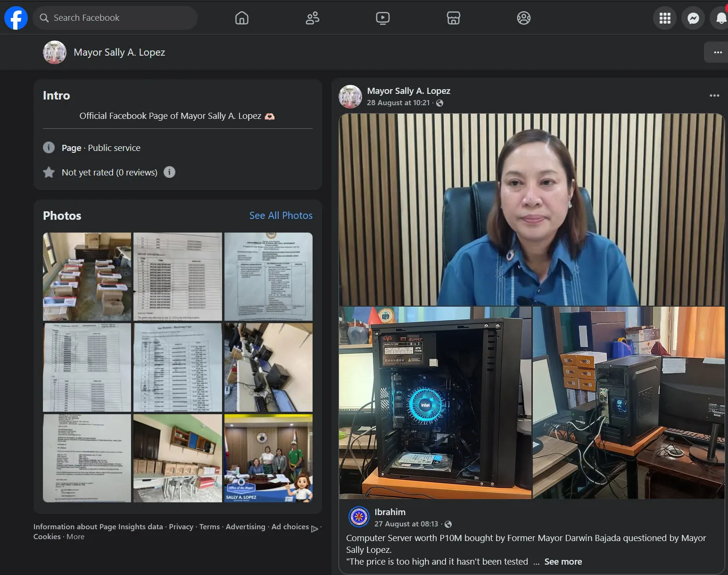
Task: Open the Friends icon in top navigation
Action: coord(312,18)
